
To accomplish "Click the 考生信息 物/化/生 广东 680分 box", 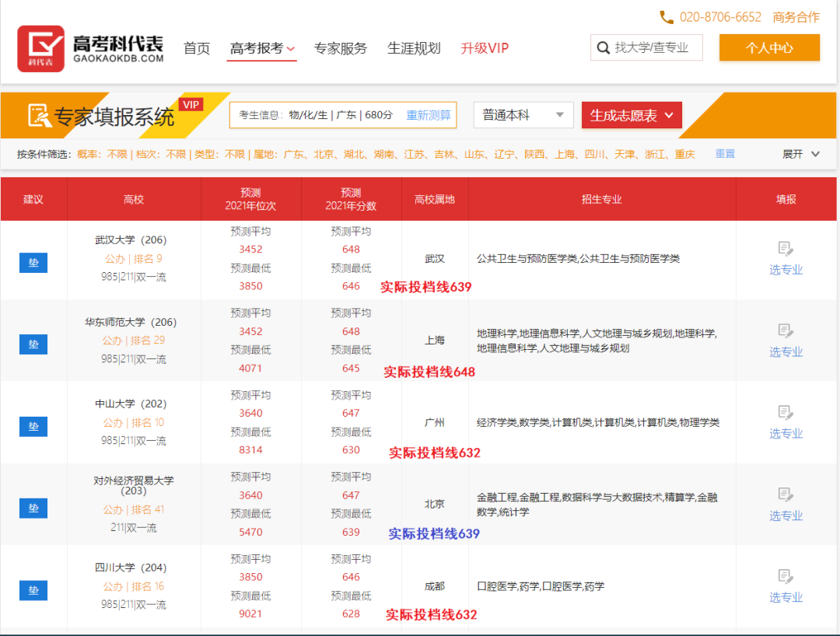I will (x=343, y=115).
